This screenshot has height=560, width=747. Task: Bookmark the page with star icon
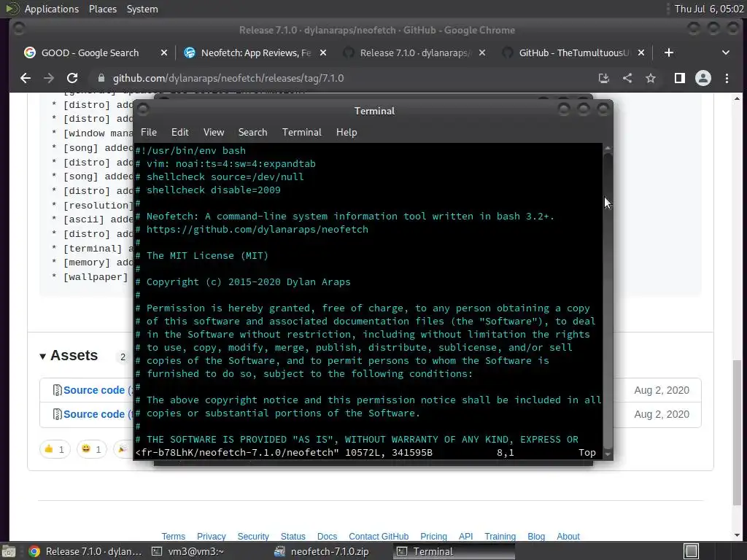click(x=650, y=78)
